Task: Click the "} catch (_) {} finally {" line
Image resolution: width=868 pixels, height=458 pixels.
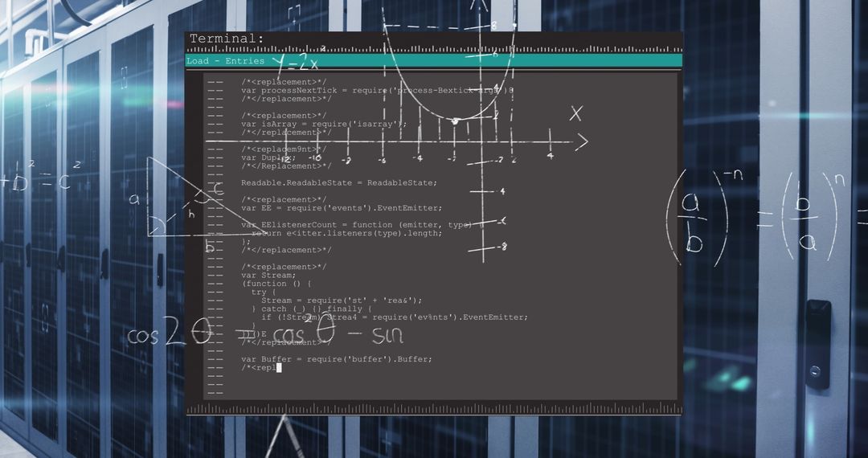Action: [x=312, y=309]
